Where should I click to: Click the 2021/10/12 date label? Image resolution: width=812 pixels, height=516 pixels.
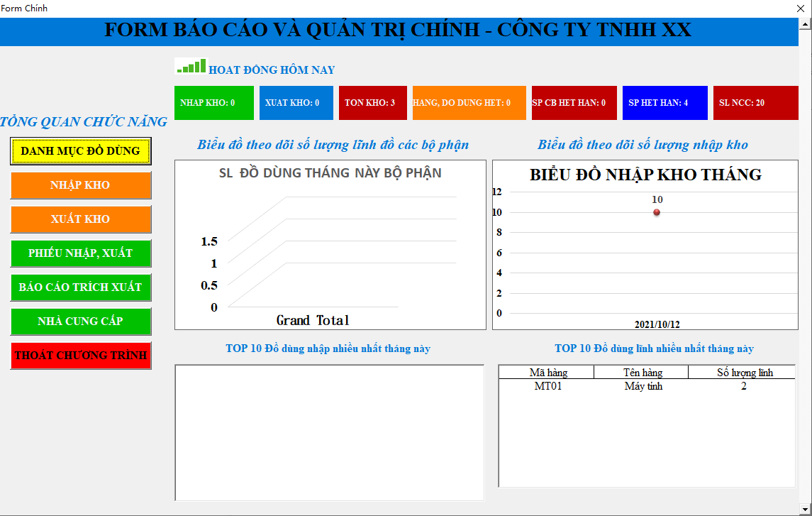657,324
